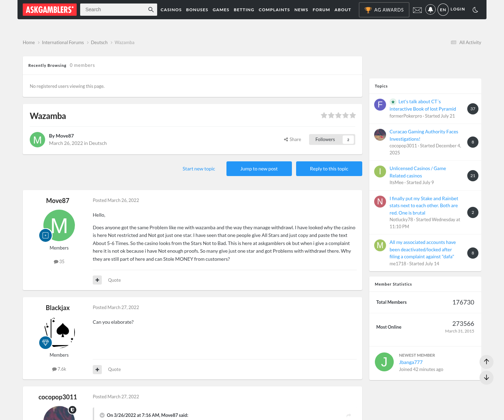
Task: Toggle dark mode with the moon icon
Action: [475, 10]
